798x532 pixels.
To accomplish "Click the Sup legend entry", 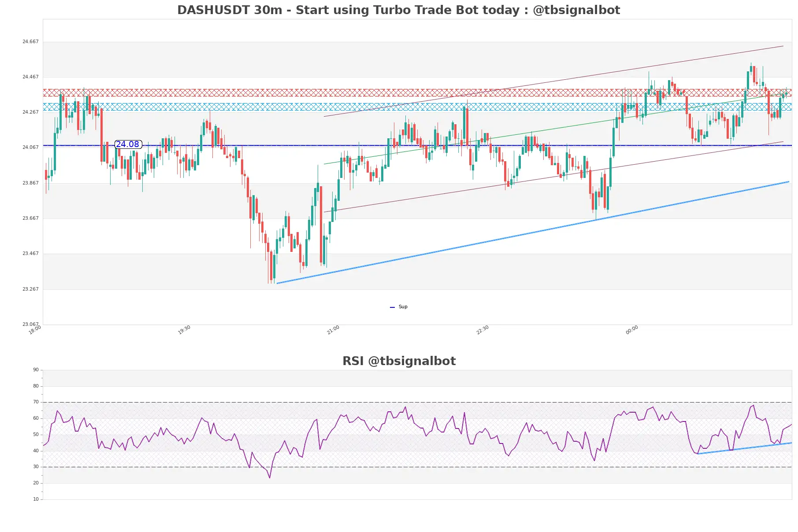I will click(399, 307).
